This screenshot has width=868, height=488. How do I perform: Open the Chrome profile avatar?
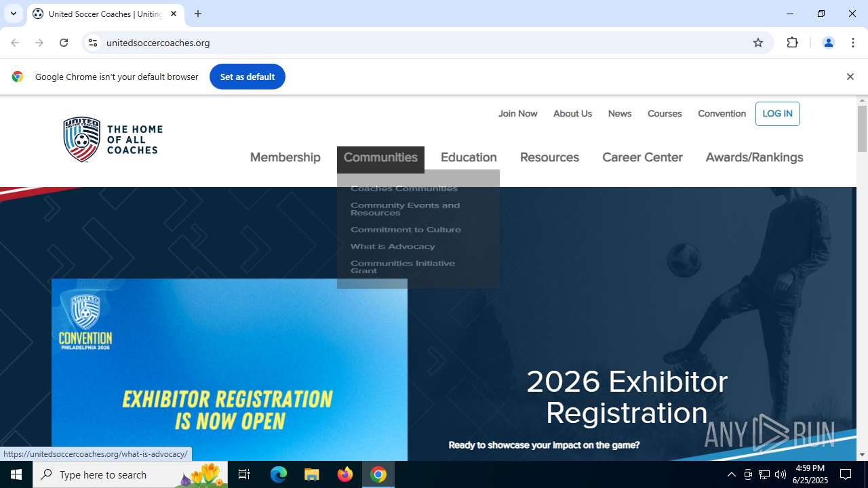coord(828,43)
